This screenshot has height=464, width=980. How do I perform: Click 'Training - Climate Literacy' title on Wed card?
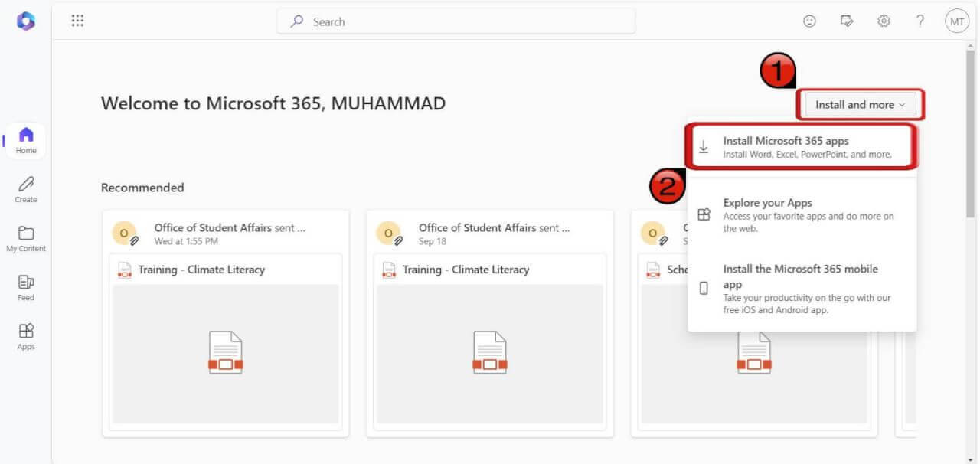point(201,270)
